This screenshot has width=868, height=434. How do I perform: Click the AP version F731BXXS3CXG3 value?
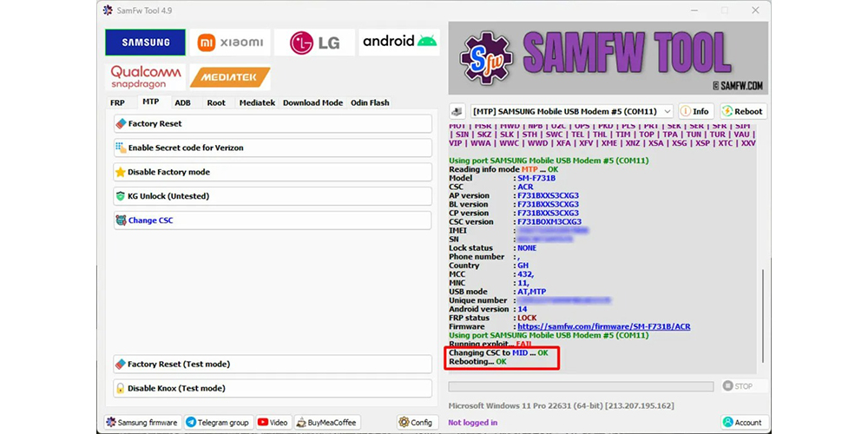(x=548, y=195)
